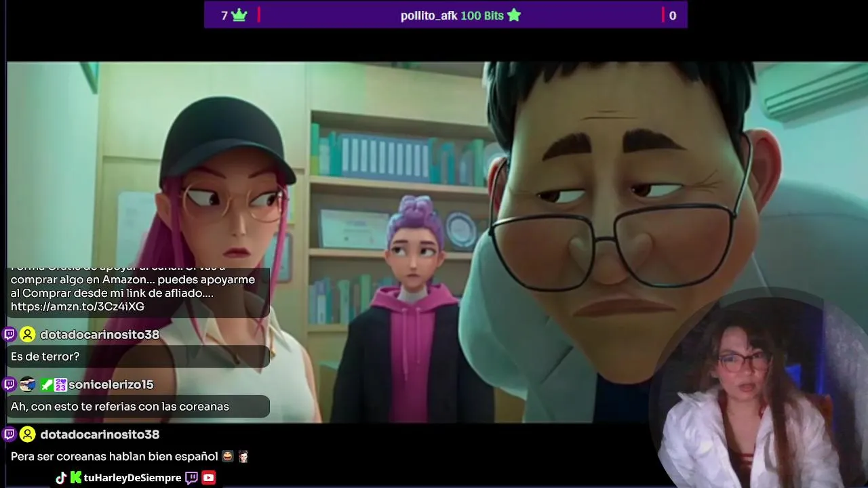Select username dotadocarinosito38 above "Pera ser coreanas"
Viewport: 868px width, 488px height.
click(x=100, y=434)
